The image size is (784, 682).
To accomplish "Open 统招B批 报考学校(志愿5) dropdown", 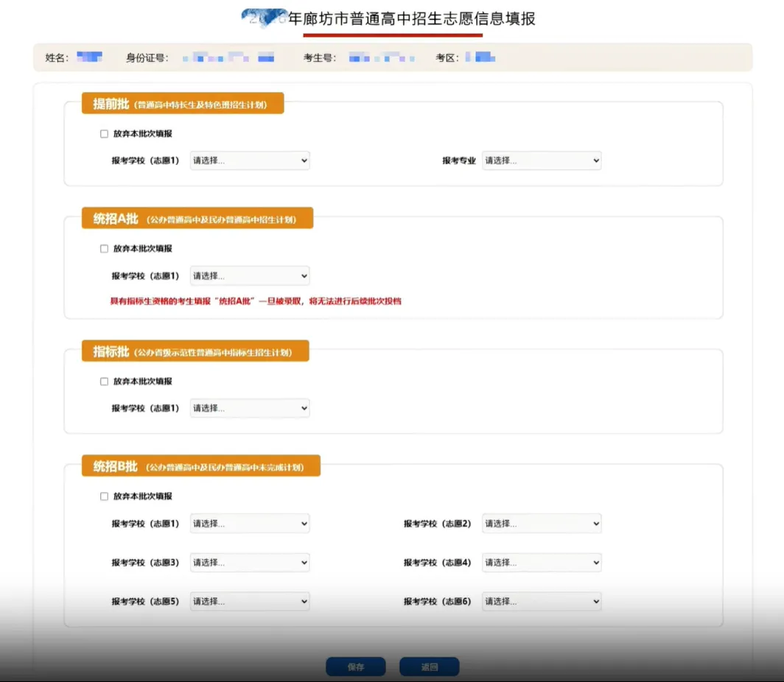I will pos(250,602).
